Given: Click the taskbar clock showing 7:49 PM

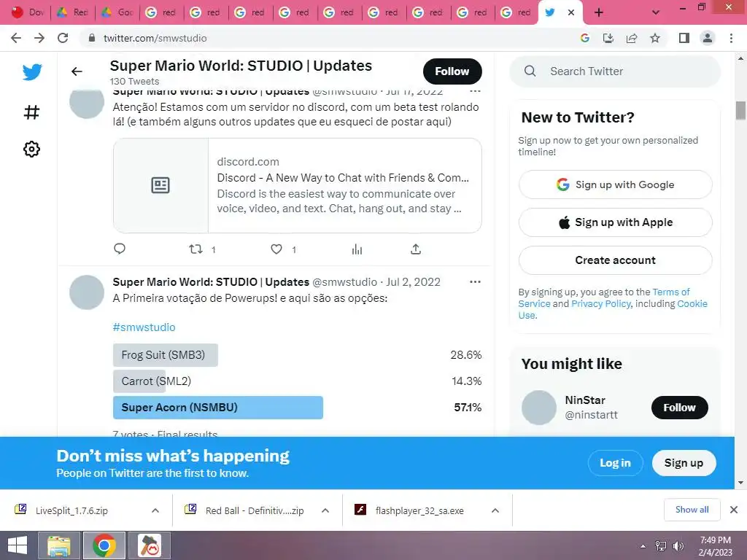Looking at the screenshot, I should tap(715, 546).
